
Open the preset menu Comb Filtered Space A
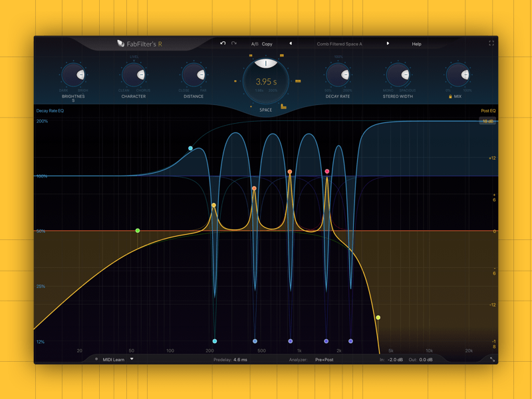[x=339, y=44]
